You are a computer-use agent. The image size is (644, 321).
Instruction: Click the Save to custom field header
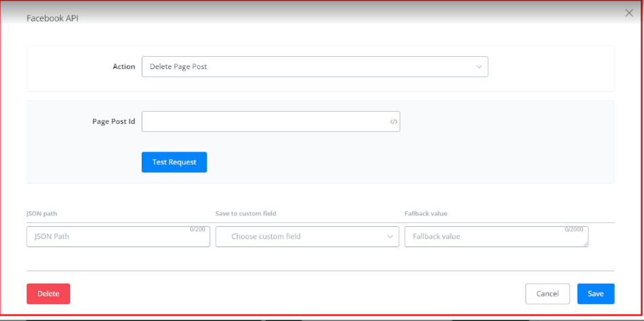coord(245,213)
